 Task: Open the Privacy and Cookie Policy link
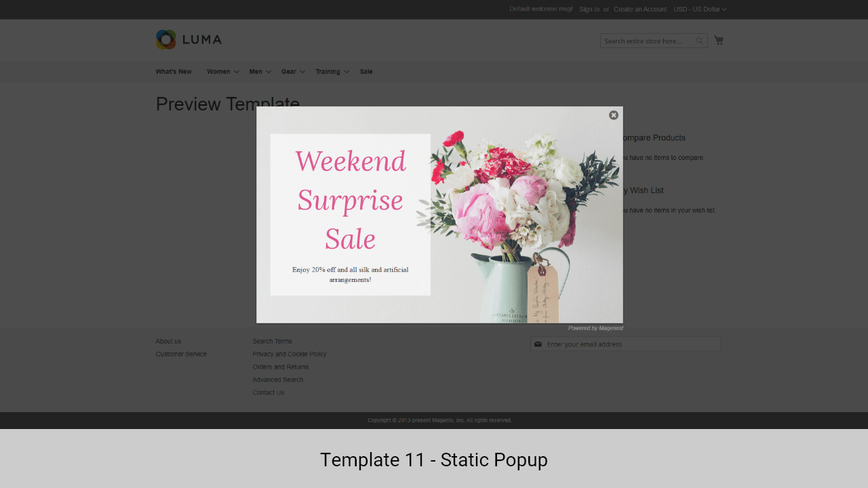coord(290,354)
